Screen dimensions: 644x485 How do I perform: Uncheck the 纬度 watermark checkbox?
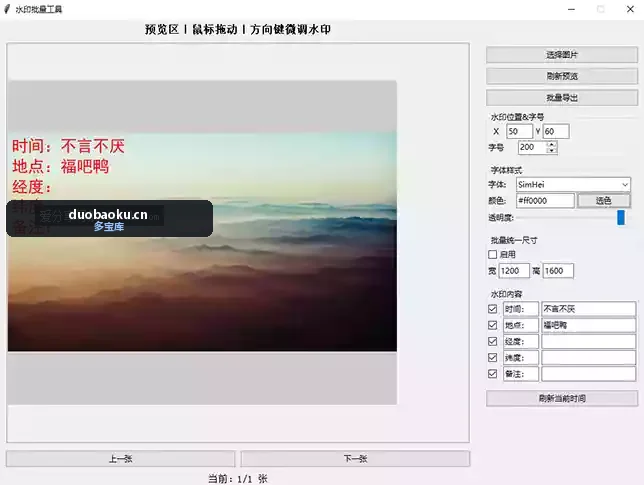pyautogui.click(x=492, y=358)
